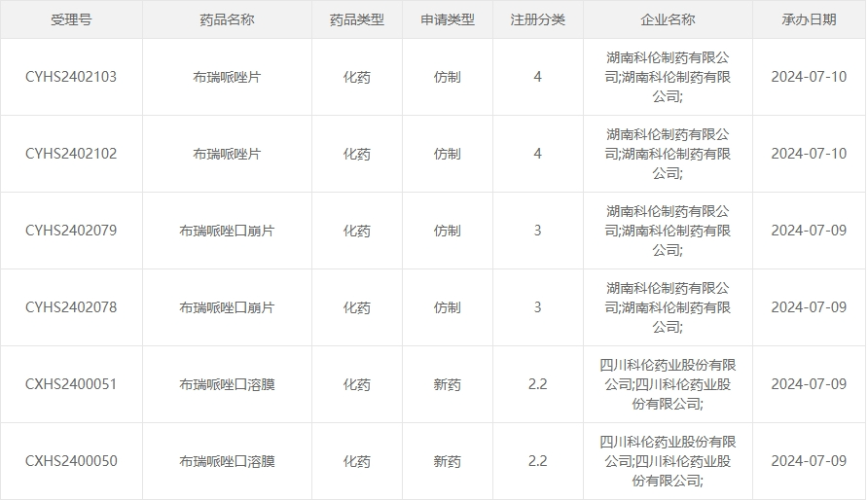Click registration class 2.2 in row CXHS2400051
The width and height of the screenshot is (868, 501).
click(537, 384)
